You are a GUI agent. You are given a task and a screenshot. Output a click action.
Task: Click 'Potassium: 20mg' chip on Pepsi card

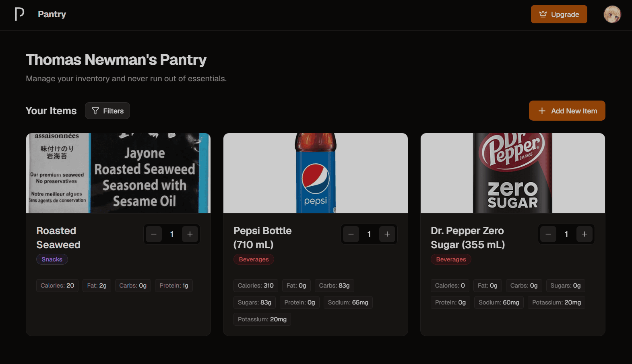click(x=262, y=319)
